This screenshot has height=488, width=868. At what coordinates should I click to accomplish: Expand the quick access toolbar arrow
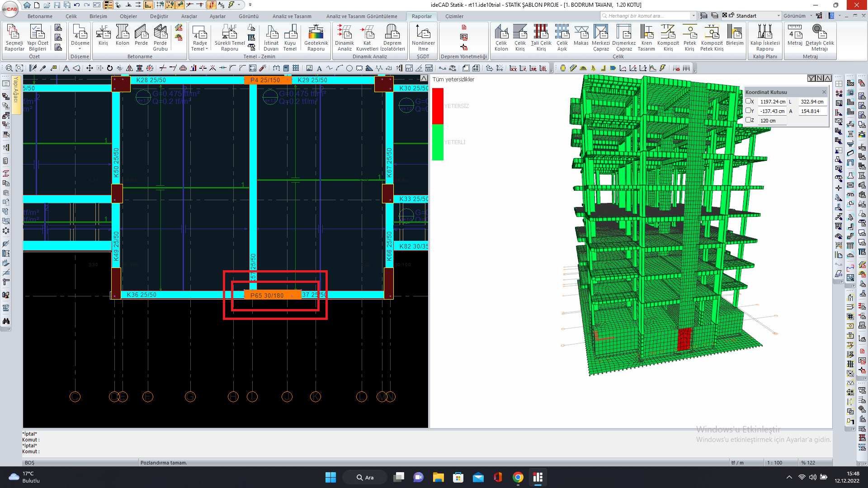click(240, 5)
